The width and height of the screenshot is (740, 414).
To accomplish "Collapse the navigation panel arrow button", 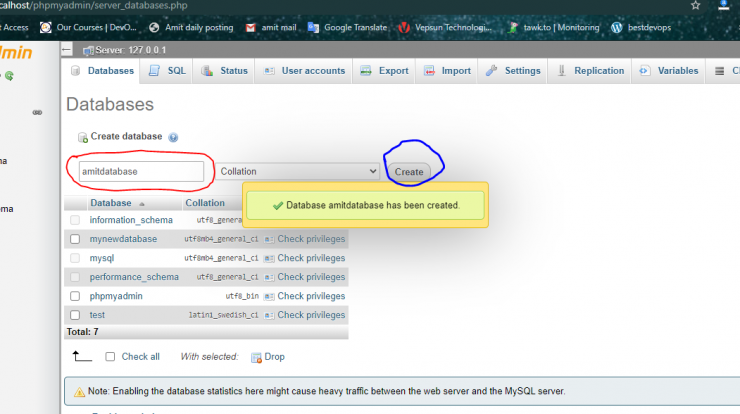I will coord(67,50).
